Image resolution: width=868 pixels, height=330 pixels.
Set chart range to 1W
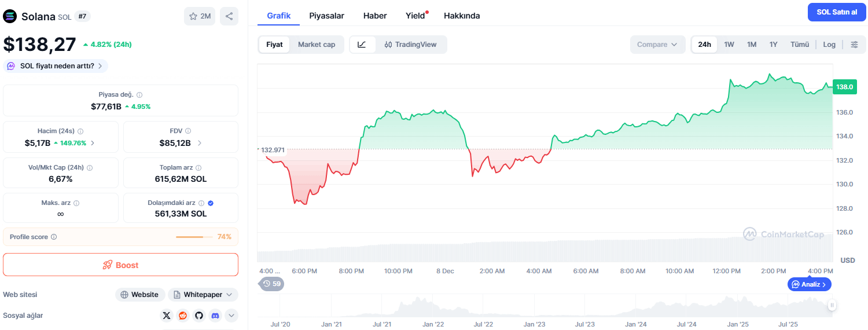[729, 45]
